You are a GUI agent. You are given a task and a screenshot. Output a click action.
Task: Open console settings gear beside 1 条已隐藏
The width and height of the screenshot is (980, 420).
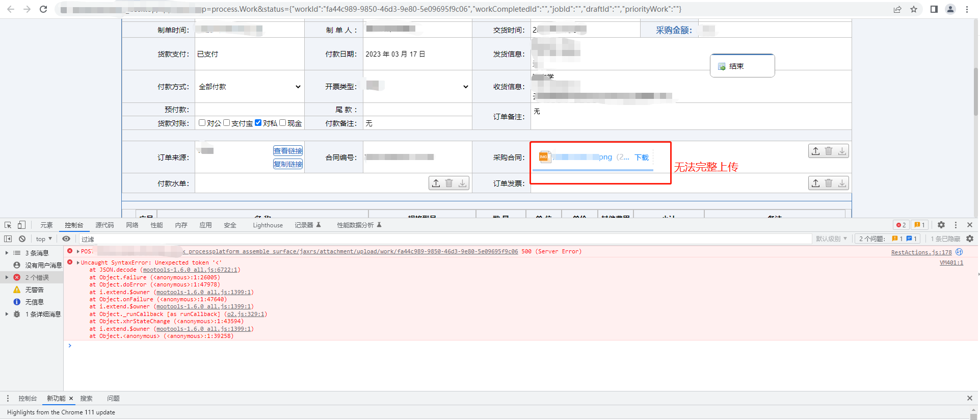click(970, 239)
